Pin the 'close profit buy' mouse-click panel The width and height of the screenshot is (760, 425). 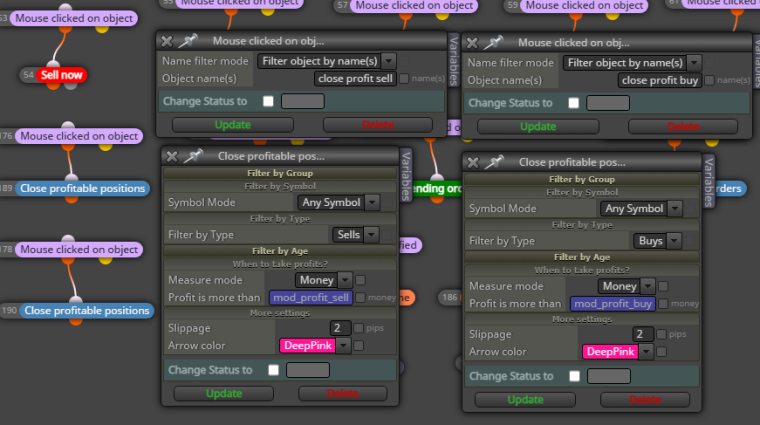coord(493,42)
